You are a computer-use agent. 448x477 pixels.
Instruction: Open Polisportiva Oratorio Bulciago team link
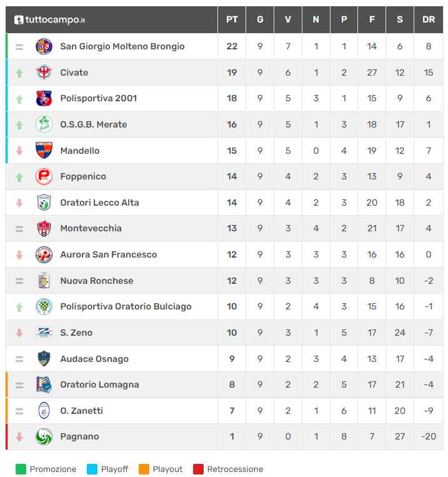tap(126, 306)
